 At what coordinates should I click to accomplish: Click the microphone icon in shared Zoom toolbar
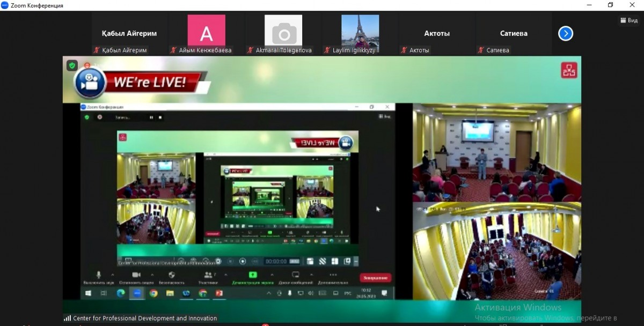click(x=98, y=275)
